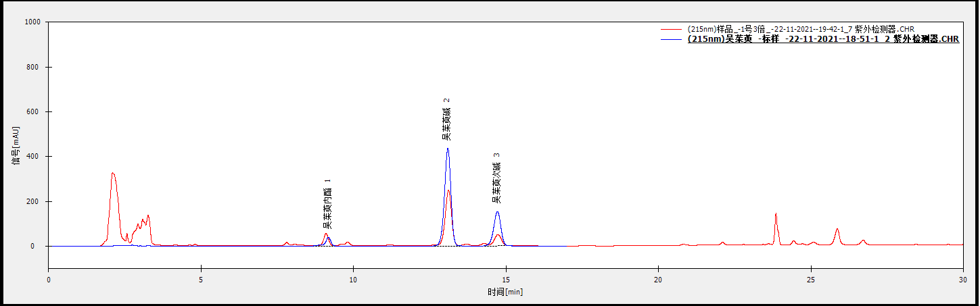
Task: Click the red cluster peak near 3.2 min
Action: (x=147, y=216)
